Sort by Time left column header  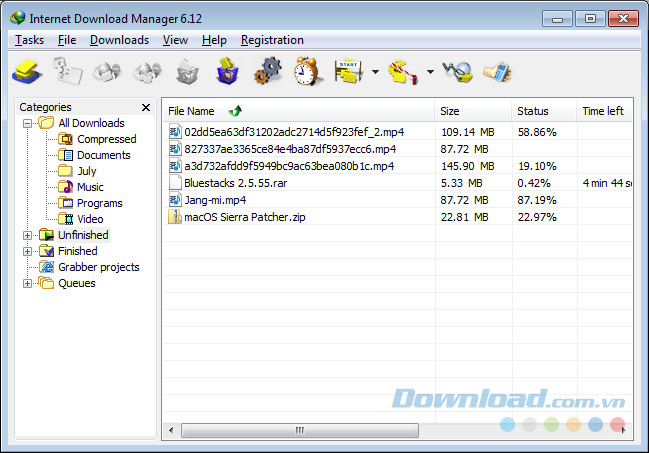[604, 111]
